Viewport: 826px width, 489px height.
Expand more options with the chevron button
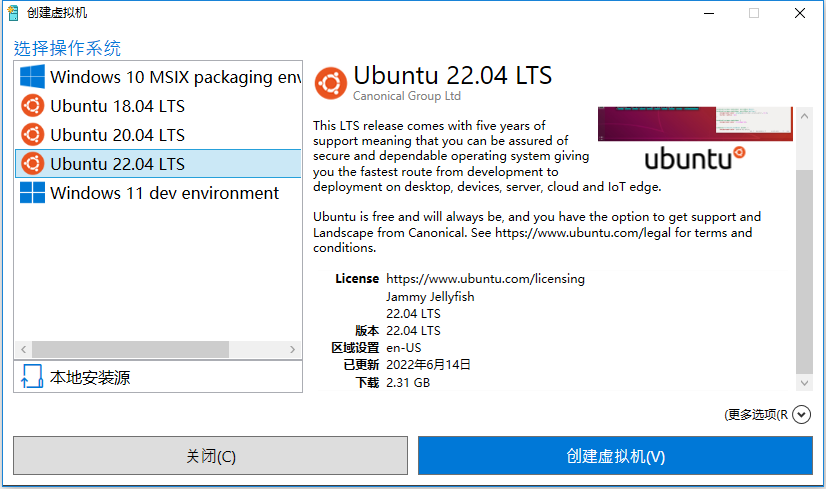pyautogui.click(x=801, y=414)
